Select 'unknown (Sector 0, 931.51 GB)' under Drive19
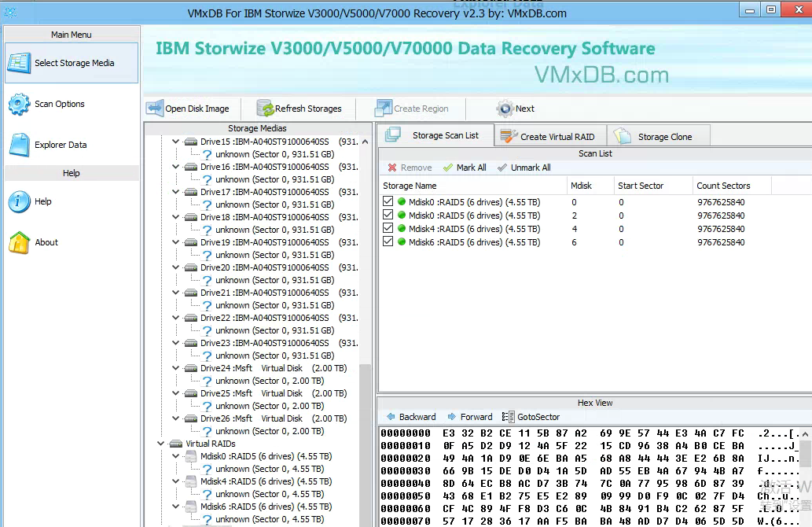This screenshot has height=527, width=812. (x=274, y=255)
